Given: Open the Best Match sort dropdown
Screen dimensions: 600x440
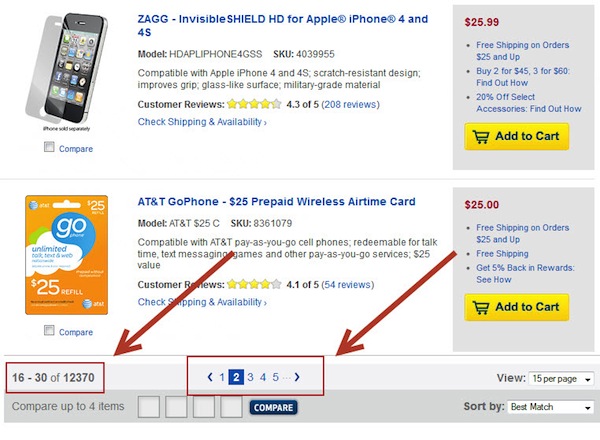Looking at the screenshot, I should click(x=550, y=408).
